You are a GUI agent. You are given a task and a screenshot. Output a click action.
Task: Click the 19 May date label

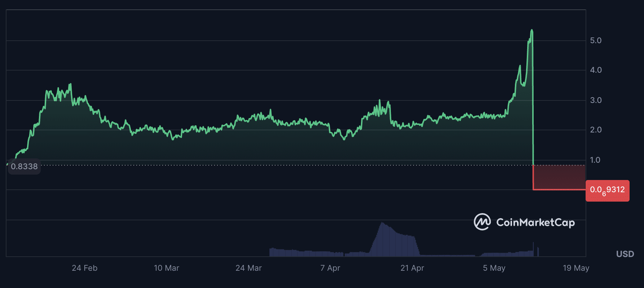point(576,268)
